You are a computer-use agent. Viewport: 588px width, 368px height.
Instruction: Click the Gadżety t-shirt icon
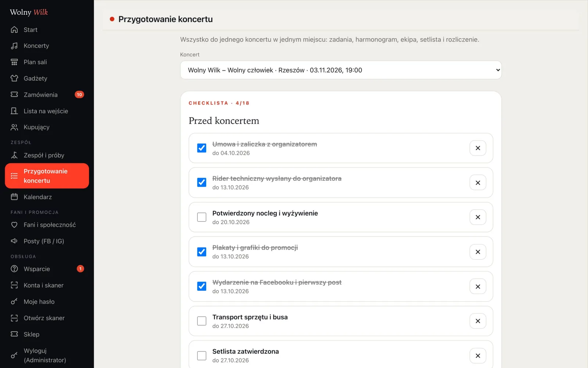pos(14,78)
